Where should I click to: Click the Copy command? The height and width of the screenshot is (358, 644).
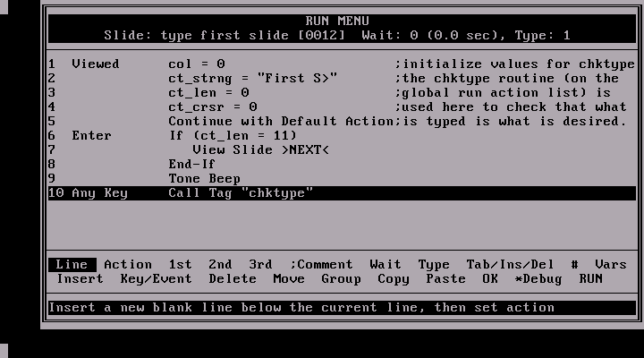394,278
